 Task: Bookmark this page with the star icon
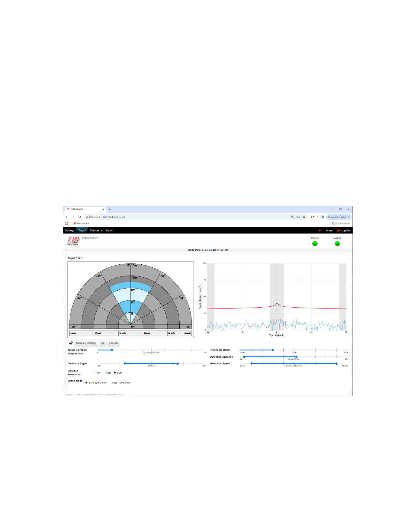(x=304, y=217)
